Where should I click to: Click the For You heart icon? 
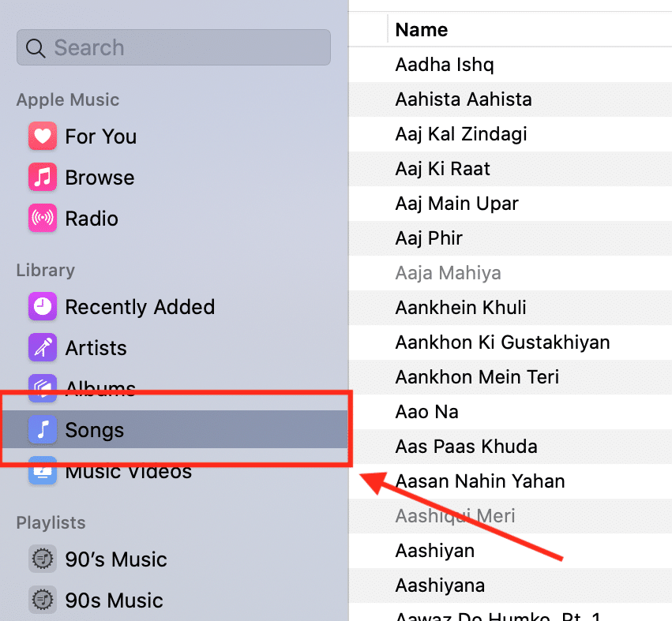coord(42,137)
